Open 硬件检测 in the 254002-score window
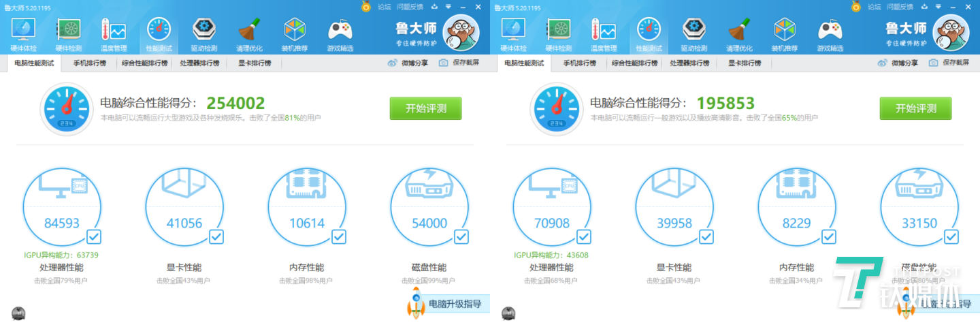Screen dimensions: 980x327 pyautogui.click(x=69, y=34)
